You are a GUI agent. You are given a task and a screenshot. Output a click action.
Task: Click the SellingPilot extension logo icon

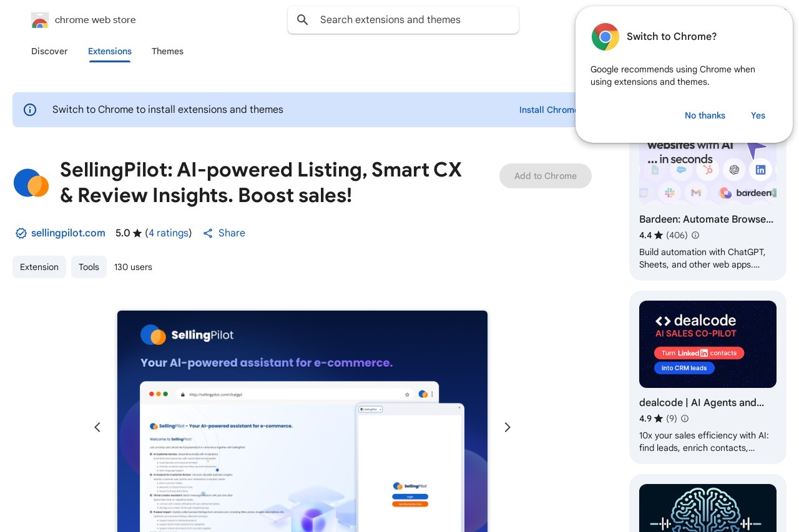31,183
